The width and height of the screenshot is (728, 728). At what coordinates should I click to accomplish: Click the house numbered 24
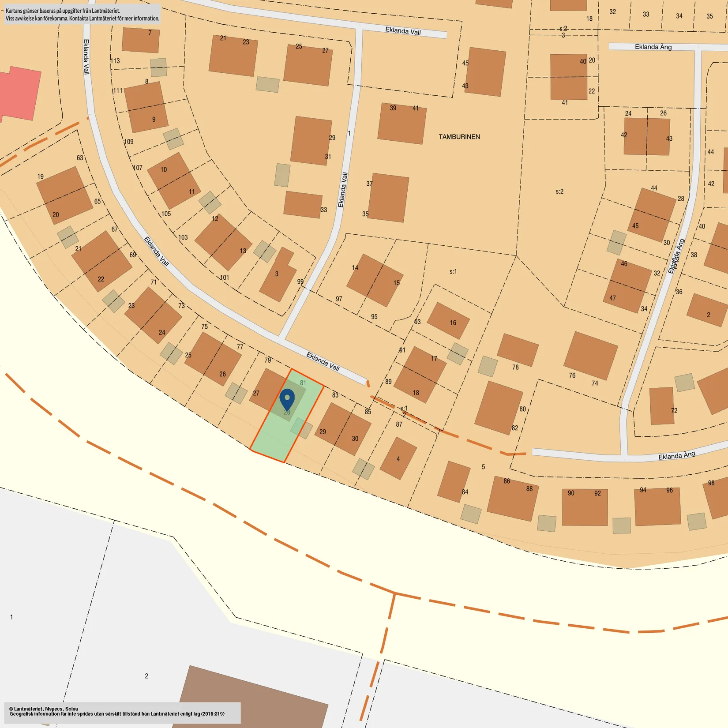pos(153,315)
